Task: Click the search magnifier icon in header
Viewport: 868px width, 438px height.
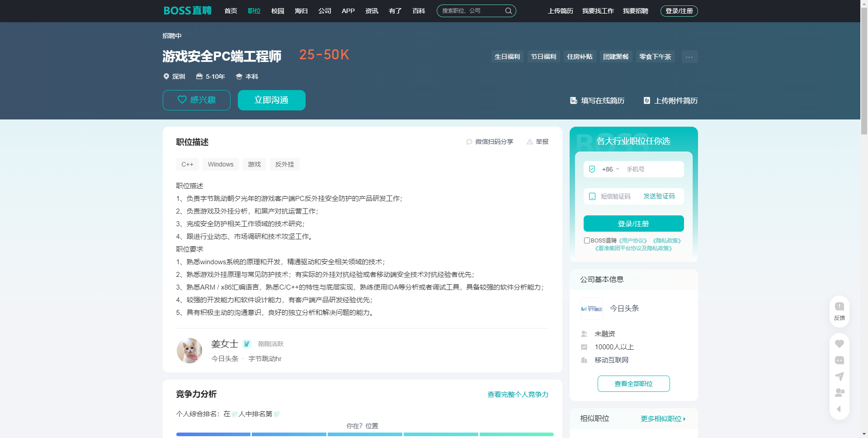Action: [508, 11]
